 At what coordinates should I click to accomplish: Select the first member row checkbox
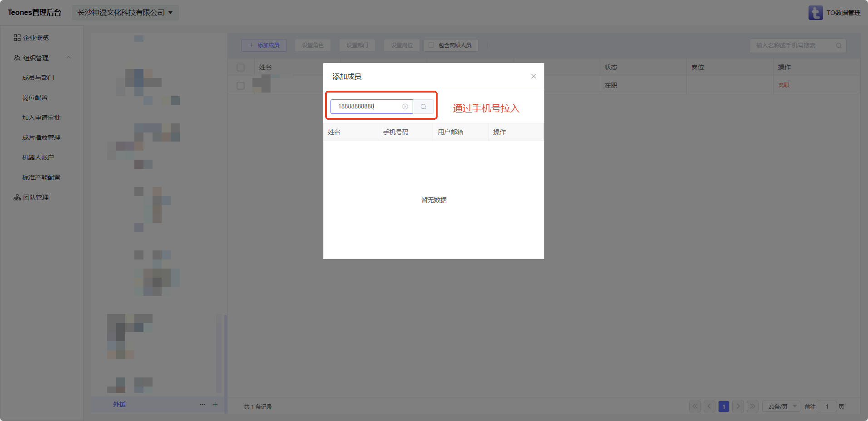point(241,85)
